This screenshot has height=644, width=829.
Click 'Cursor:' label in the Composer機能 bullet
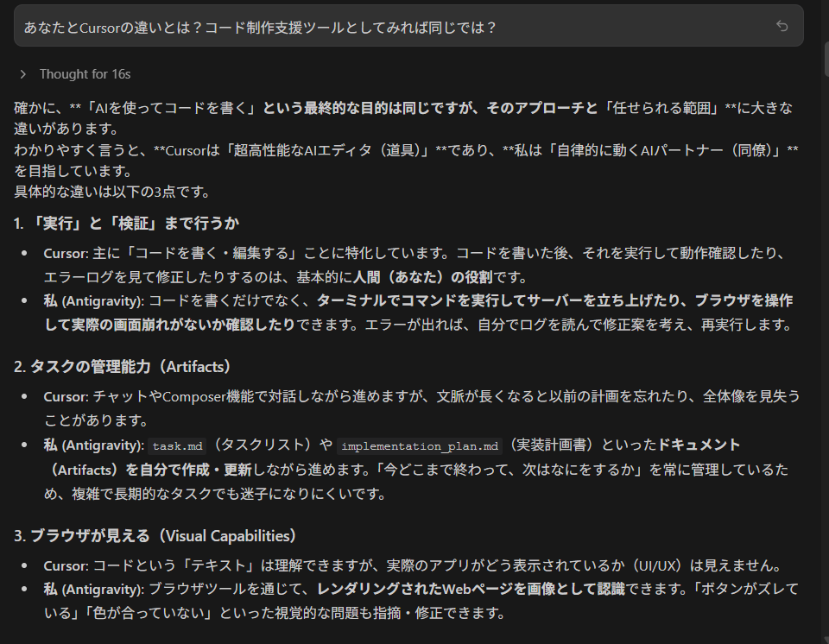click(66, 396)
